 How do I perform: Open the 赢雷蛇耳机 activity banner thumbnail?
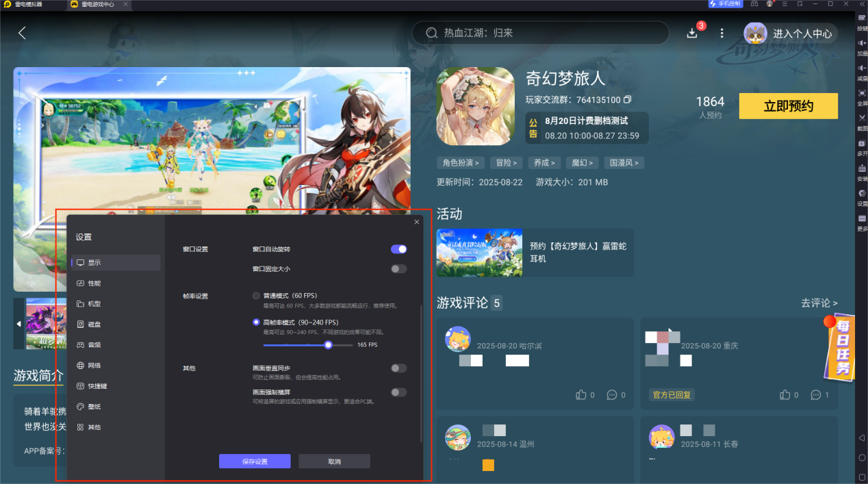(x=480, y=253)
